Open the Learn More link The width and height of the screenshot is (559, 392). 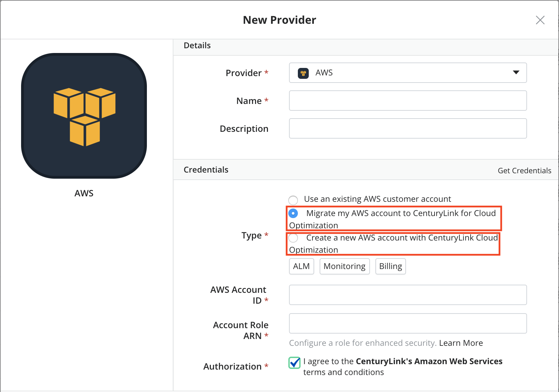coord(461,343)
